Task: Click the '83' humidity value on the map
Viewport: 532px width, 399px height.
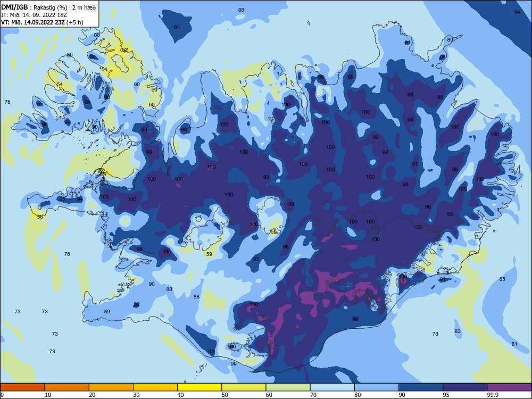Action: (x=458, y=331)
